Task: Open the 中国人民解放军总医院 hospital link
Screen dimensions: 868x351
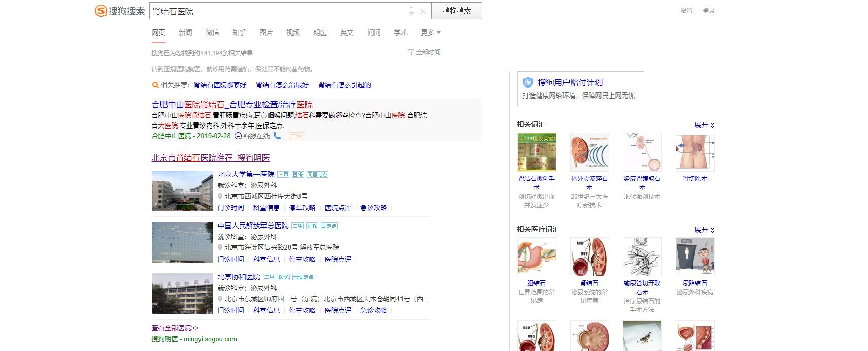Action: [253, 226]
